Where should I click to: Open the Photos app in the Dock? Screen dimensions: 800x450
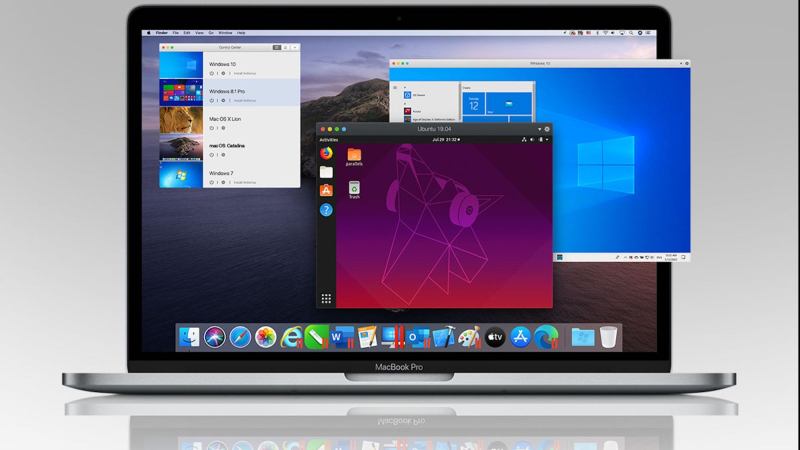tap(265, 337)
